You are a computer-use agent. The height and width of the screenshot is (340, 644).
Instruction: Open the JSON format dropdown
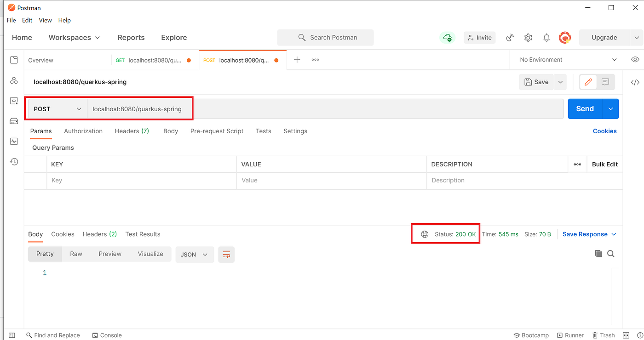pos(195,255)
